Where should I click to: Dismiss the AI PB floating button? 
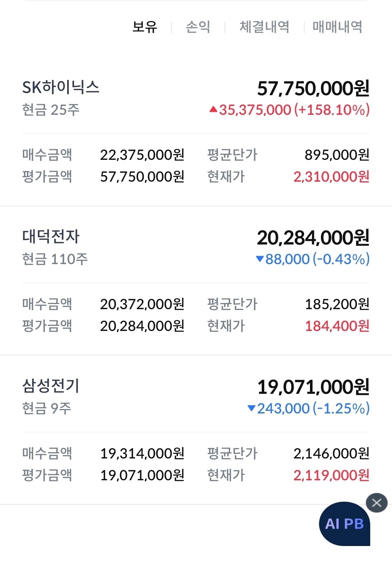click(376, 503)
